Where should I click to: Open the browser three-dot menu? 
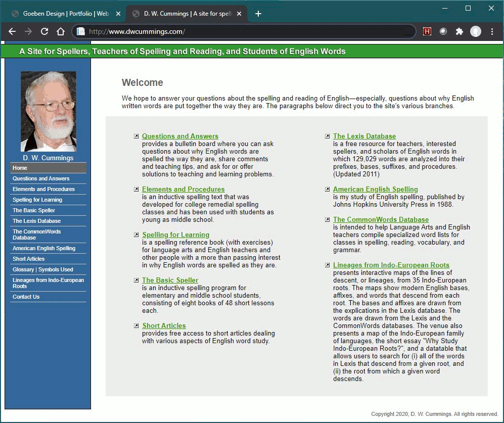click(x=492, y=31)
